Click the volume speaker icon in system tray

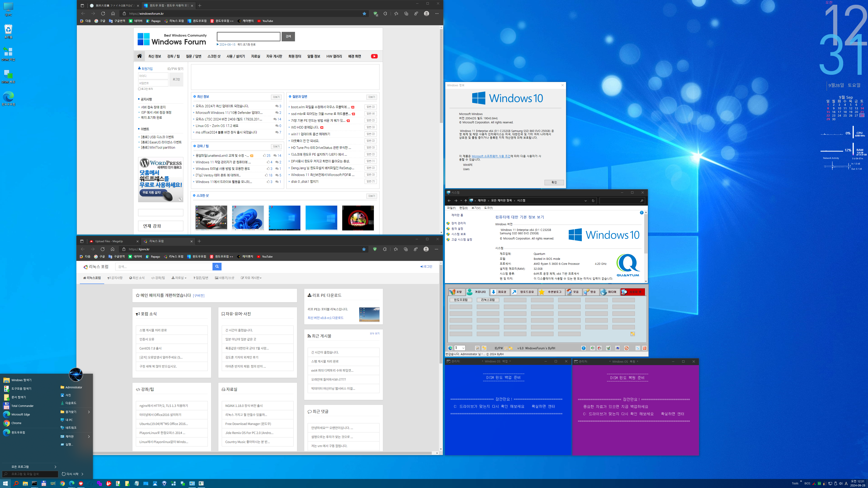coord(841,483)
